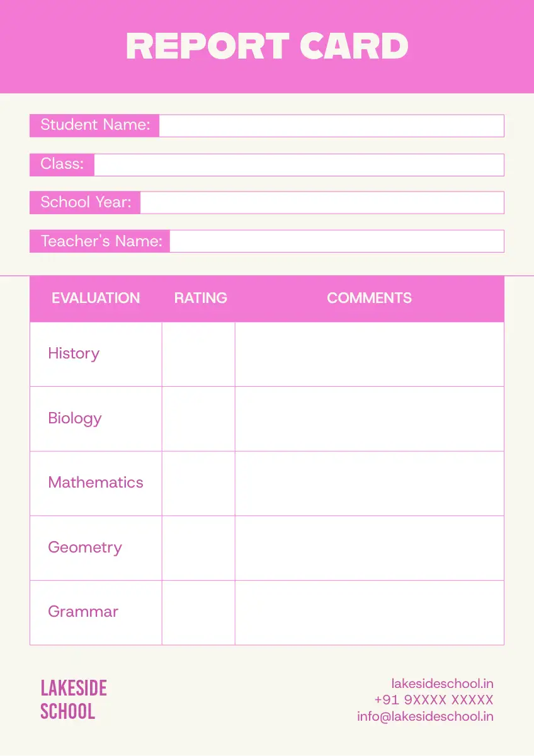Focus the Teacher's Name input field

click(337, 241)
